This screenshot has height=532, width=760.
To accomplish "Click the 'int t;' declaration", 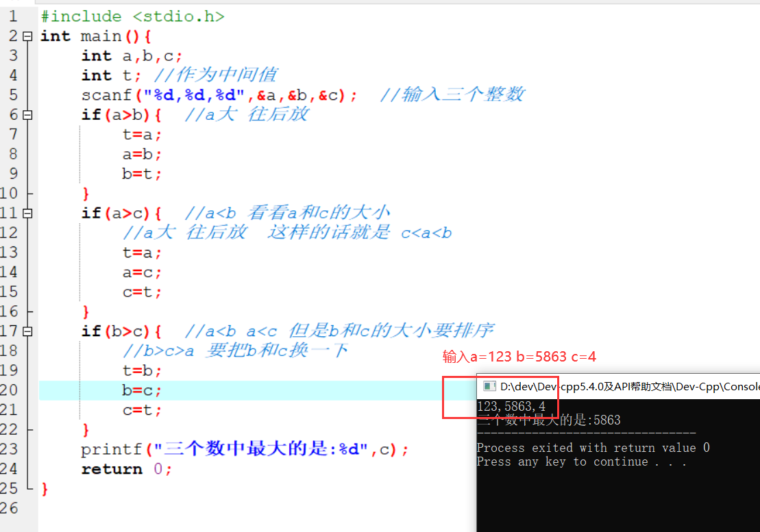I will pyautogui.click(x=111, y=75).
